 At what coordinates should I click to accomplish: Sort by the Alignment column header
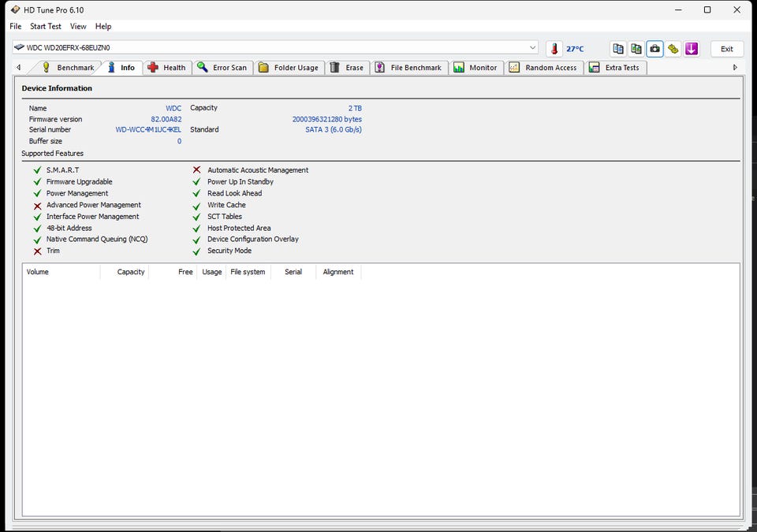[x=338, y=272]
